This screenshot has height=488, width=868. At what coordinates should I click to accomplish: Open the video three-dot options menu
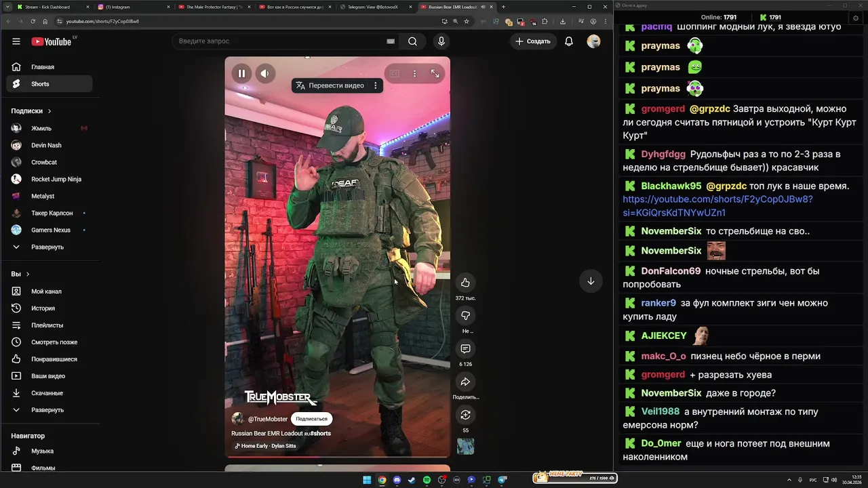click(414, 73)
